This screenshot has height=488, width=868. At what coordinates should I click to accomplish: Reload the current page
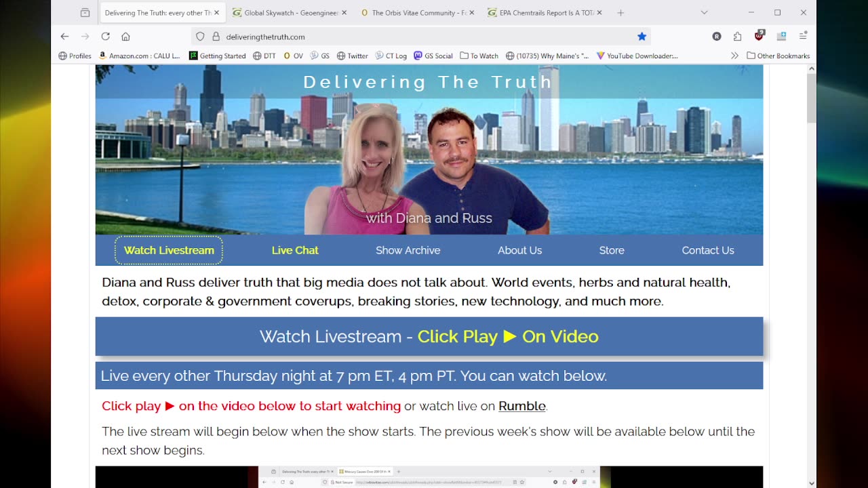coord(105,37)
